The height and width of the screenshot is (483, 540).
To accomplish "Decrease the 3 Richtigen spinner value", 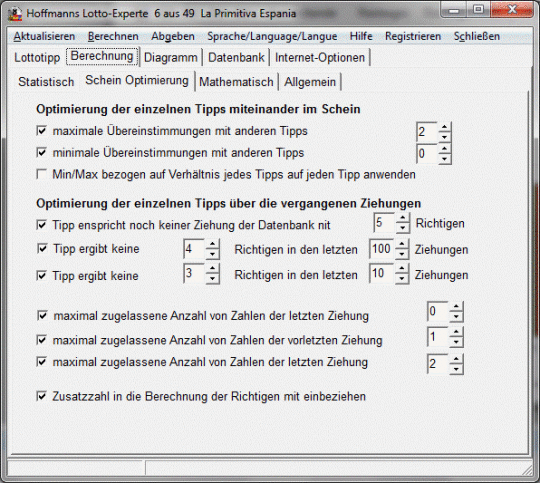I will [x=212, y=278].
